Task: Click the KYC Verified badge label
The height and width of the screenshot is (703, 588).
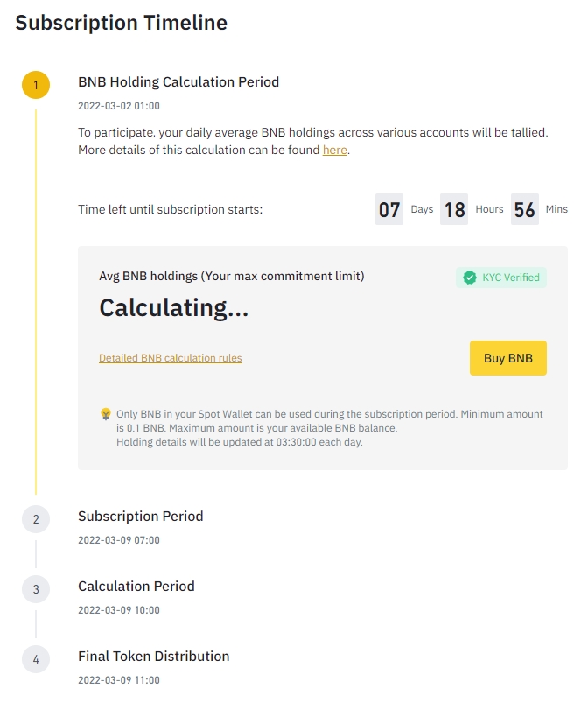Action: point(511,278)
